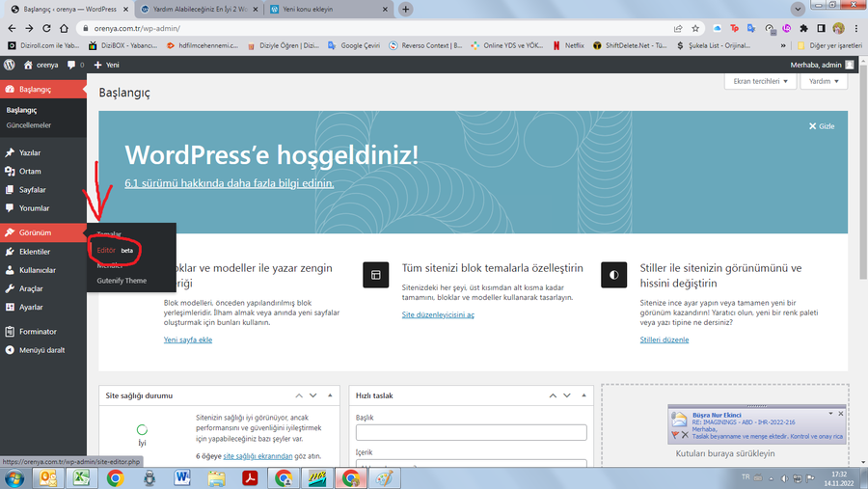Toggle Site sağlığı durumu panel collapse arrow

pos(330,395)
